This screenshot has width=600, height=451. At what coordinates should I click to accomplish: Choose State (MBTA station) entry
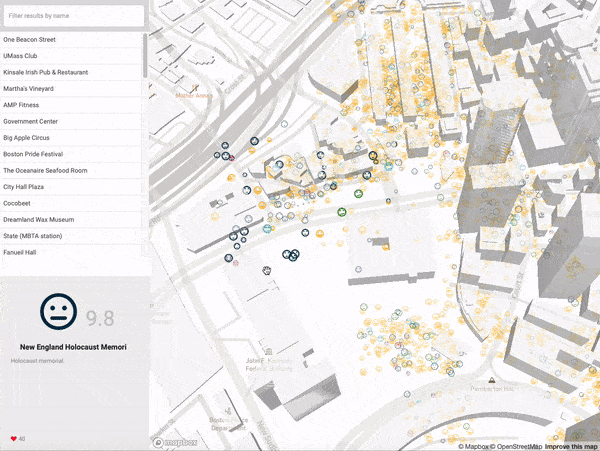coord(72,236)
